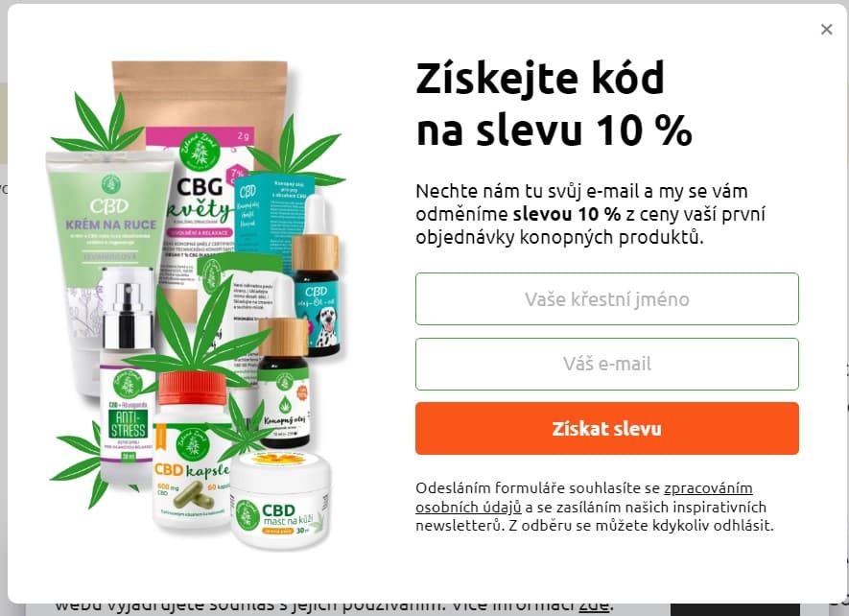849x616 pixels.
Task: Focus the 'Váš e-mail' input field
Action: click(x=607, y=364)
